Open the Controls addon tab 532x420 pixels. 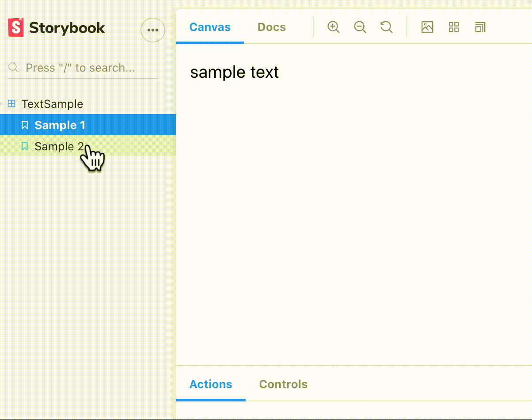283,384
